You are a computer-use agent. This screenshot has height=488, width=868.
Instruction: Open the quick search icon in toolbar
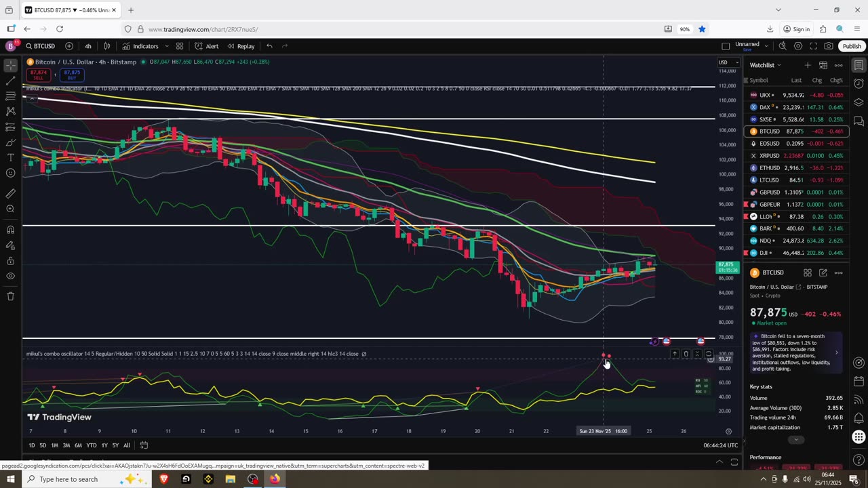tap(783, 46)
